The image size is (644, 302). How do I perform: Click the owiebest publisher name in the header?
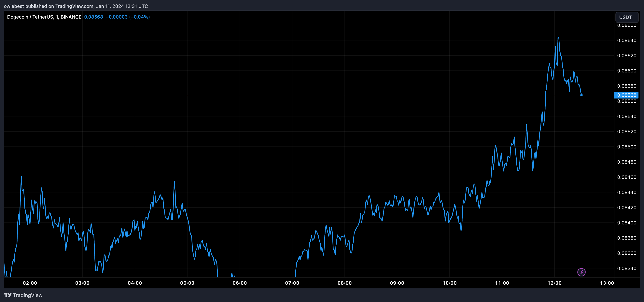[14, 6]
